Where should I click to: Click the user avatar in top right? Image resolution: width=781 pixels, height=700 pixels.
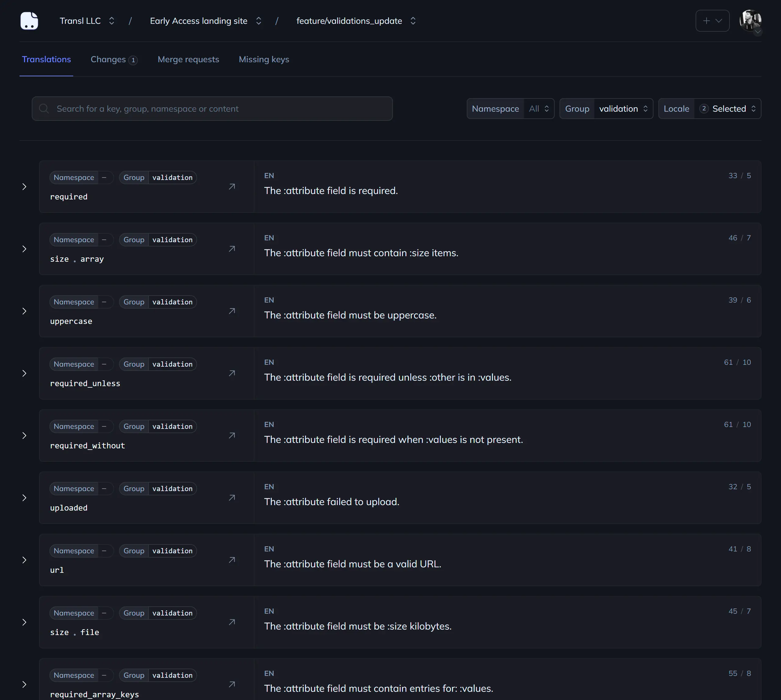coord(750,21)
